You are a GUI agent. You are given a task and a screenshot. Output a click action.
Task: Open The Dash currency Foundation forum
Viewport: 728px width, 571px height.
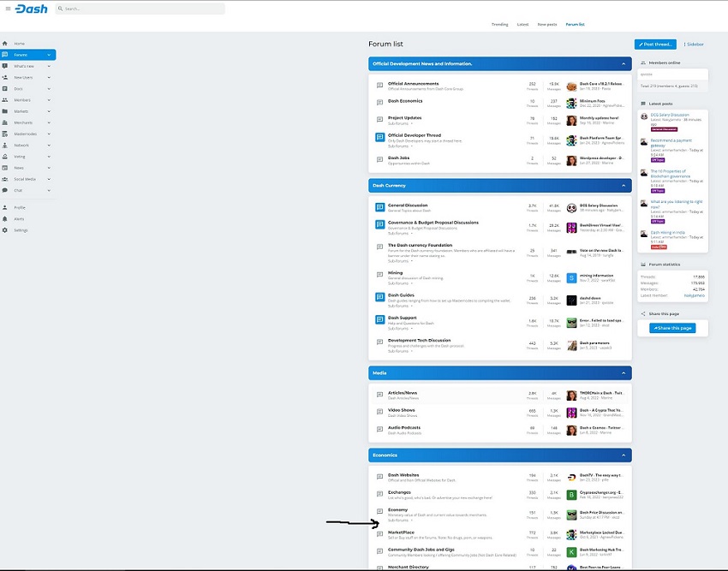[x=420, y=245]
